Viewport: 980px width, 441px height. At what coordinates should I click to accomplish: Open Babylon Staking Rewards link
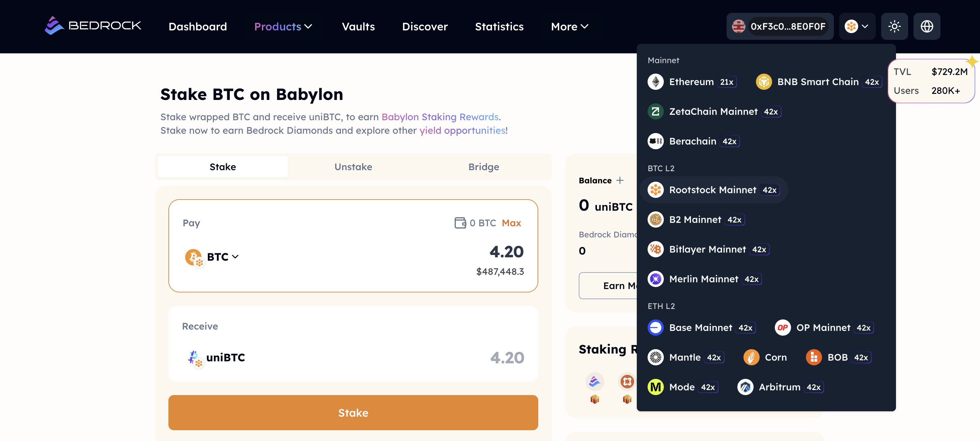pyautogui.click(x=440, y=117)
